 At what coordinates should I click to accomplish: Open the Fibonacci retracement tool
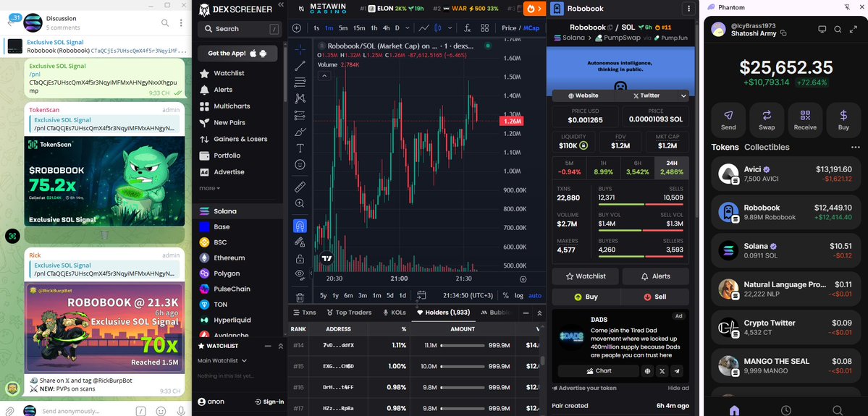tap(300, 82)
